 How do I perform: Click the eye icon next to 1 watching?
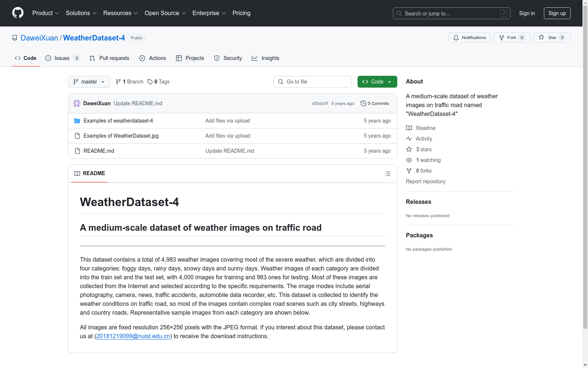409,160
